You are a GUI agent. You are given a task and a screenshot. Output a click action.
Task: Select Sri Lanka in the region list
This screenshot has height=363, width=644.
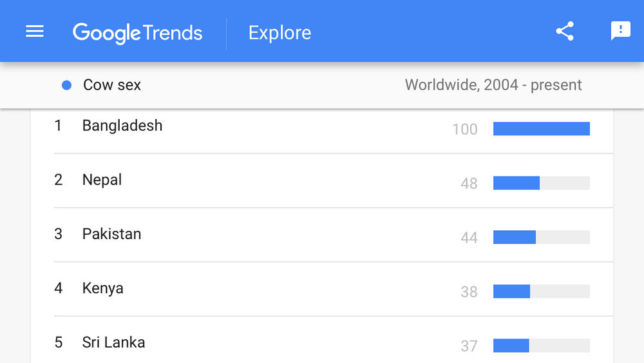coord(113,342)
